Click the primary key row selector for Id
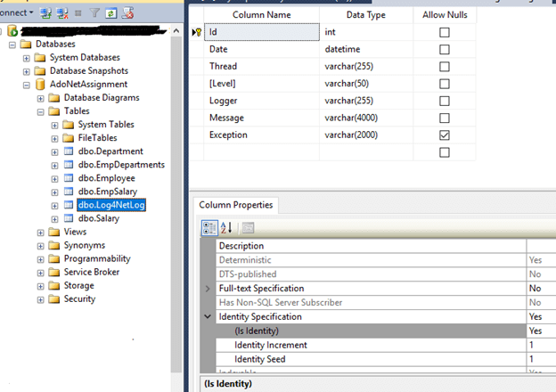Viewport: 556px width, 392px height. coord(197,32)
